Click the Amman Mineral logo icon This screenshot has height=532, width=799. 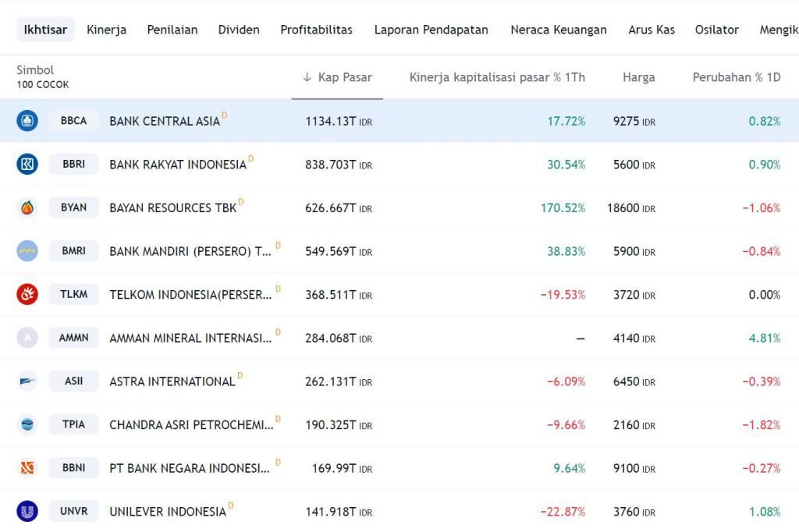tap(28, 337)
